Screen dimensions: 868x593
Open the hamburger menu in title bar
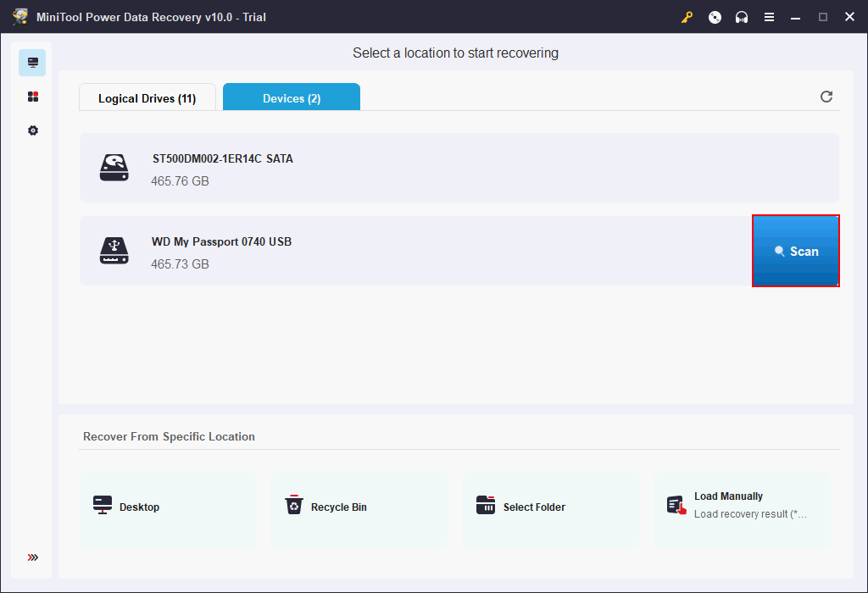769,16
